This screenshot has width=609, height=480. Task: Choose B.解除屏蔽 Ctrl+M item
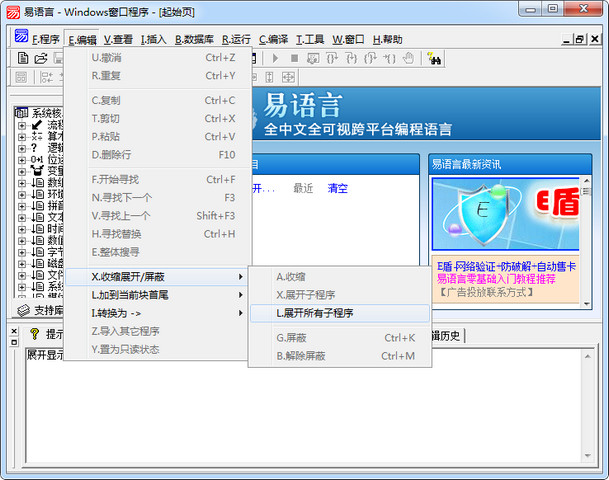[x=340, y=356]
